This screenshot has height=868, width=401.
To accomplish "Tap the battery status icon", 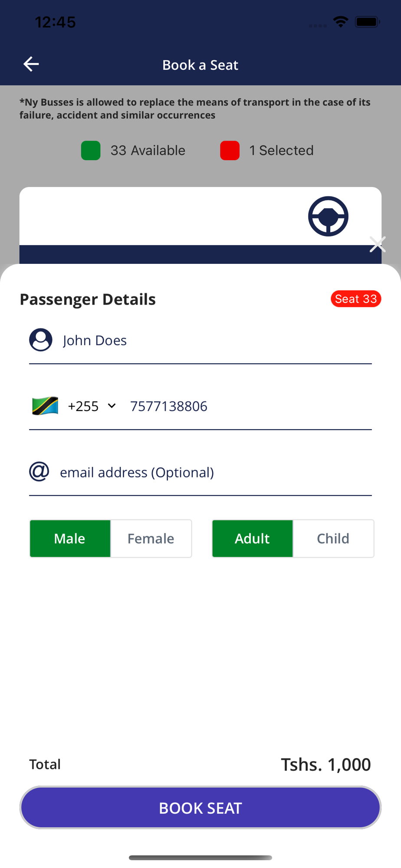I will click(x=367, y=22).
